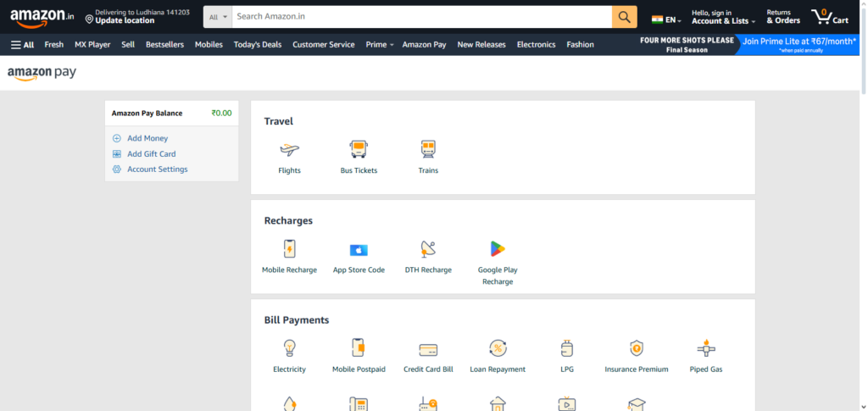The height and width of the screenshot is (411, 868).
Task: Click the Amazon Pay Balance label
Action: 147,114
